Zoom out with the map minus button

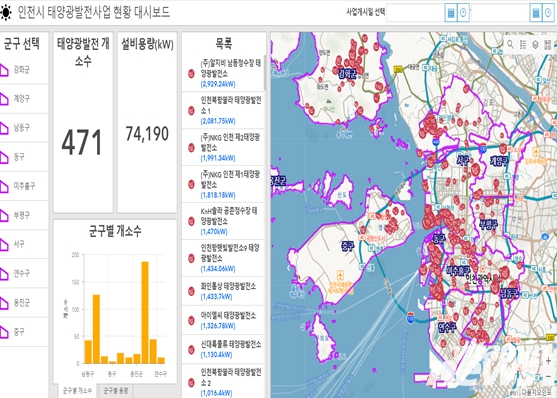548,376
